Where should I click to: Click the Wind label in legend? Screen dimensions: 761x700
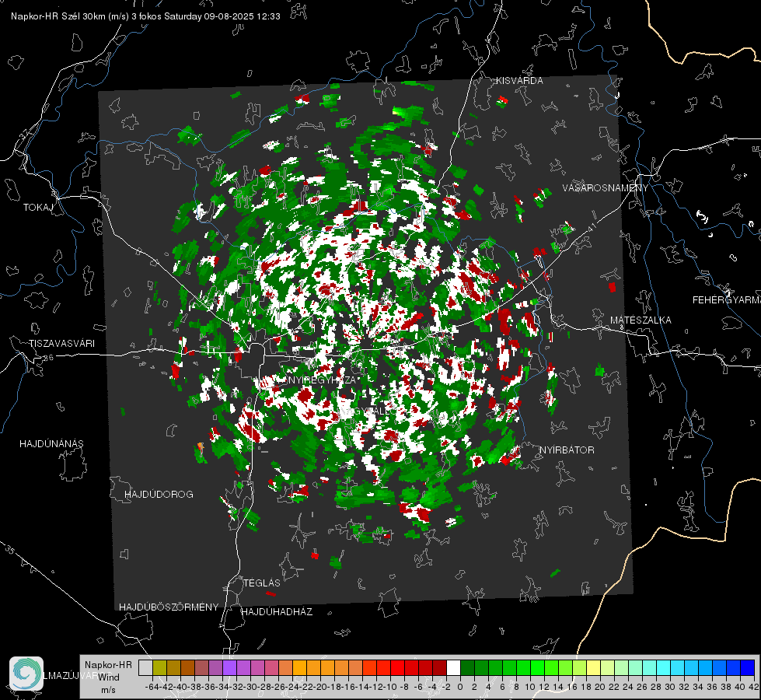pyautogui.click(x=109, y=677)
